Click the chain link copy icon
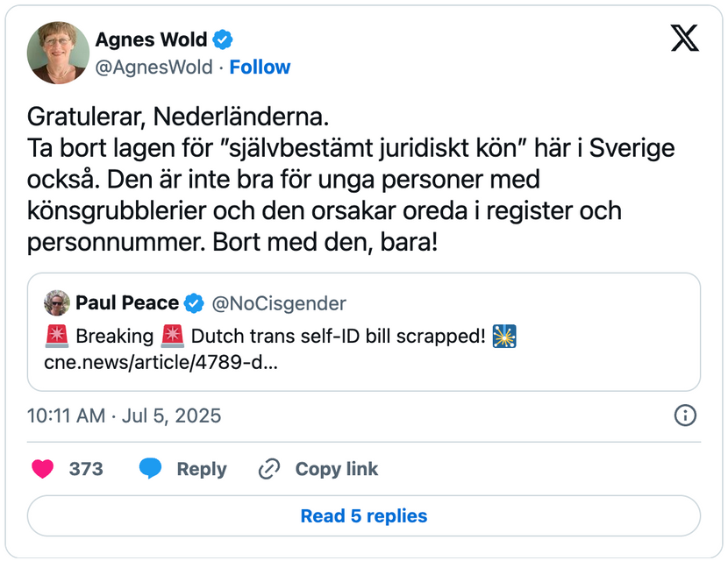This screenshot has height=568, width=728. (x=268, y=469)
